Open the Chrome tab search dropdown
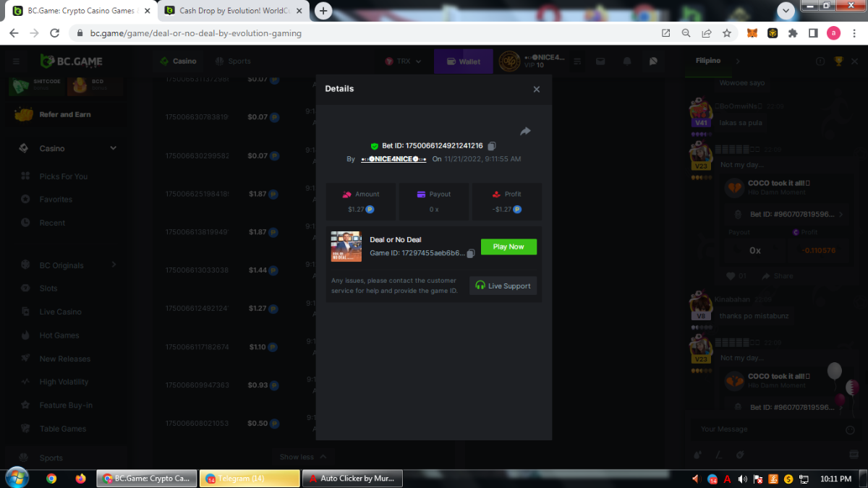 point(786,11)
